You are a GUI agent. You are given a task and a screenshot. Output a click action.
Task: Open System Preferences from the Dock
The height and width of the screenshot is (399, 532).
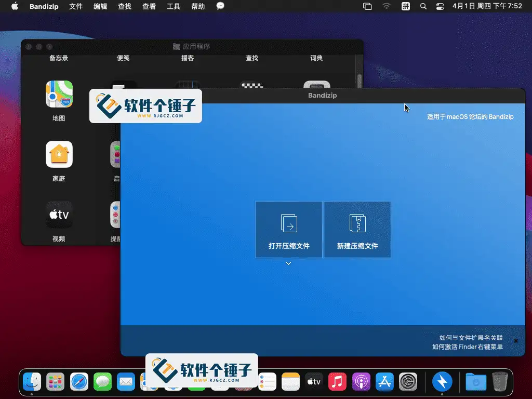coord(408,381)
